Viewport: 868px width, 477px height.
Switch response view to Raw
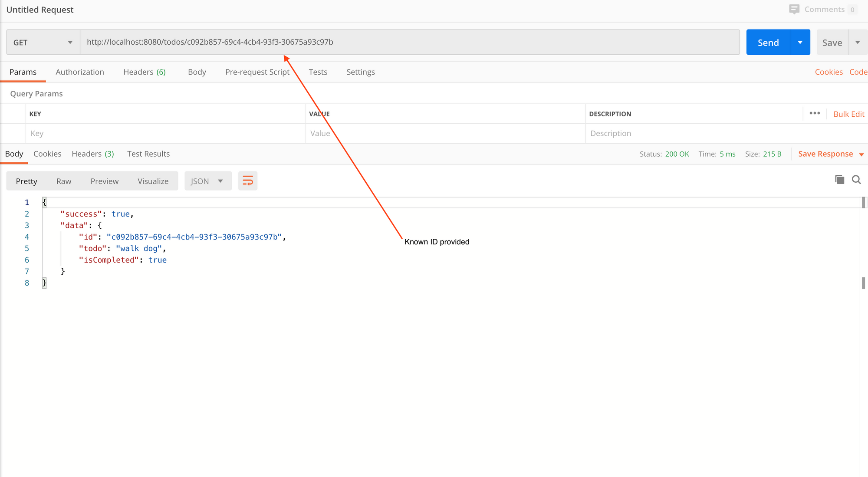(64, 181)
